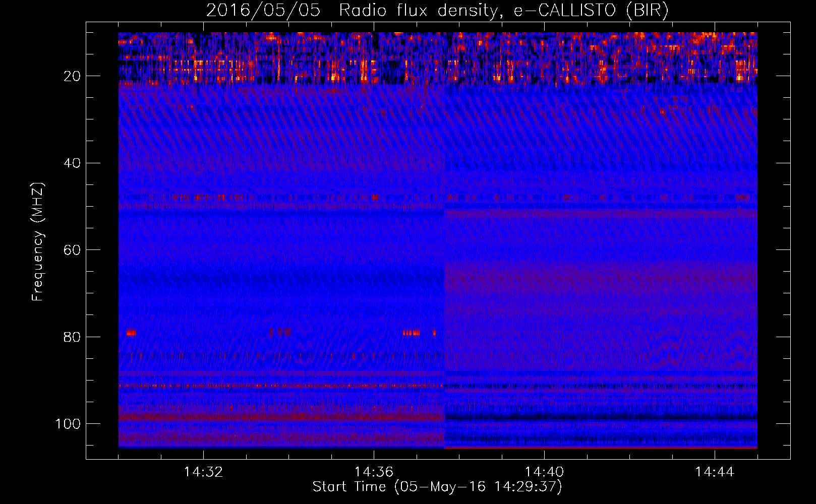Image resolution: width=816 pixels, height=504 pixels.
Task: Click the red burst pair near 14:34 at 80 MHz
Action: pos(280,332)
